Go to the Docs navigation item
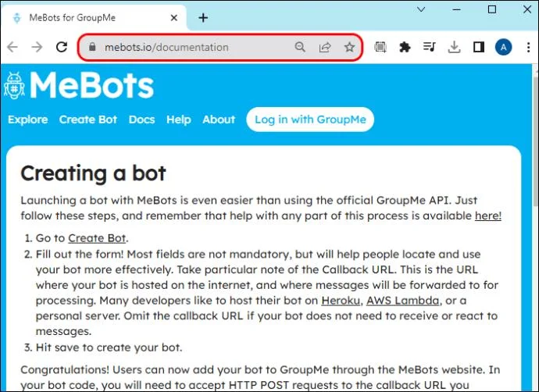The height and width of the screenshot is (392, 539). pyautogui.click(x=141, y=119)
